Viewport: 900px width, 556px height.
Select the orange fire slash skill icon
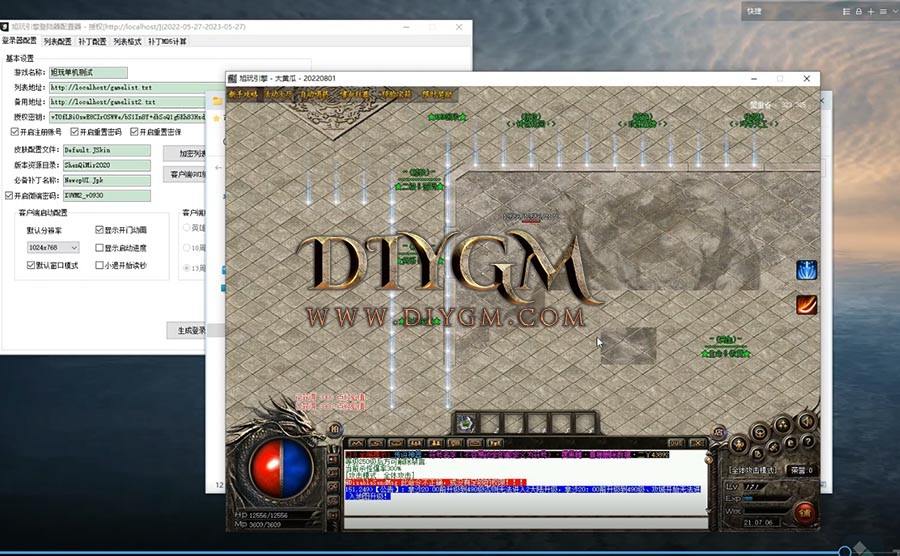click(806, 305)
